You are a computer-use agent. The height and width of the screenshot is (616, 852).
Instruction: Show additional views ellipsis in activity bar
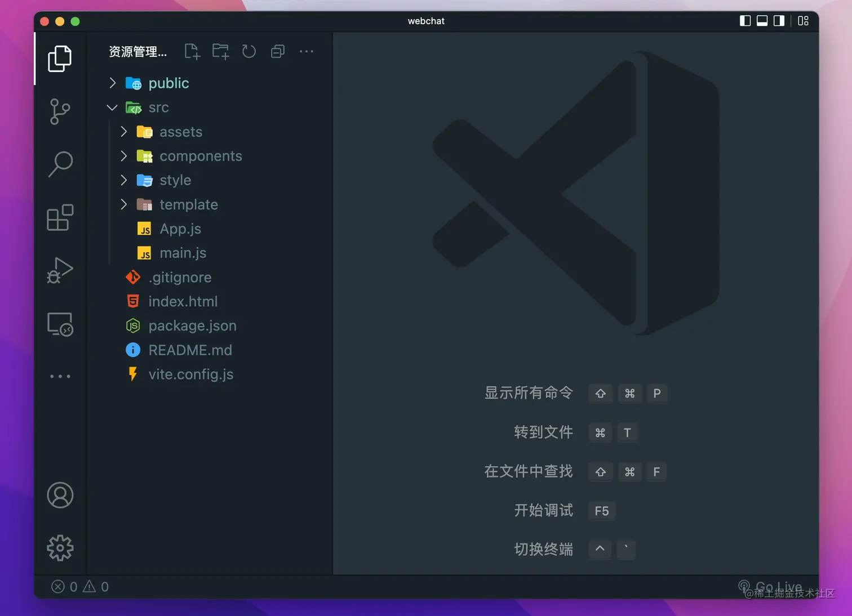tap(60, 376)
